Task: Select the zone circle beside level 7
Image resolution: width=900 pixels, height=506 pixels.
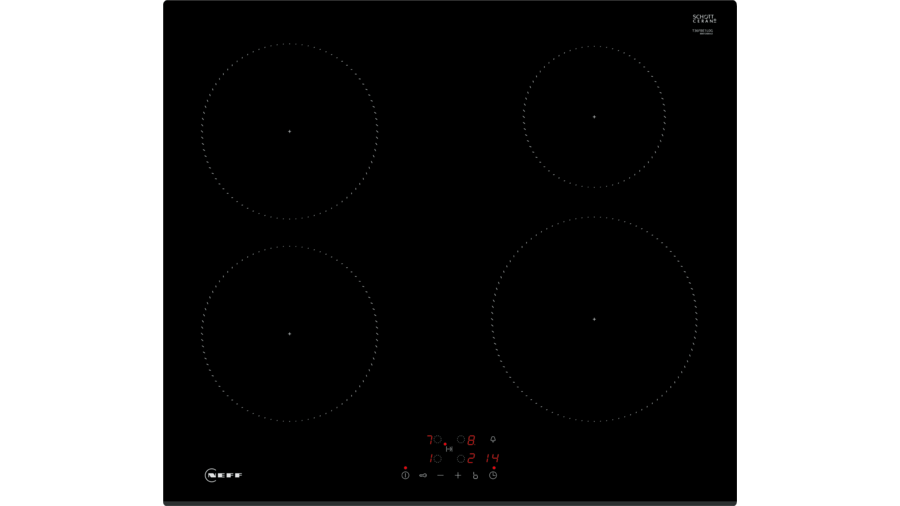Action: point(438,439)
